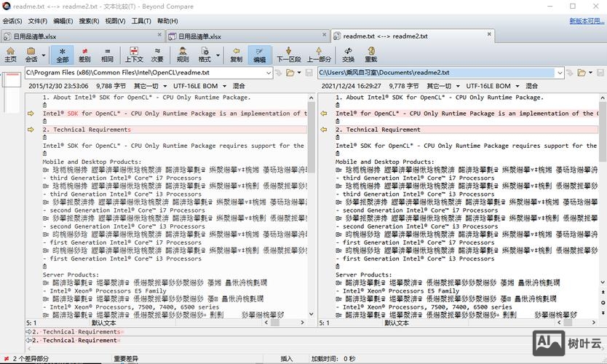Open the 帮助(H) menu
This screenshot has height=364, width=607.
pyautogui.click(x=167, y=21)
